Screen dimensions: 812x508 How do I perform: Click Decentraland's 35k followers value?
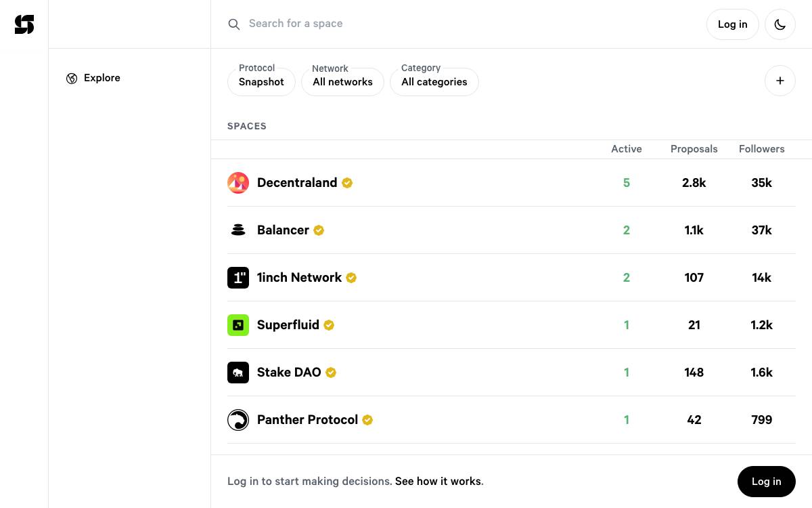[x=762, y=183]
